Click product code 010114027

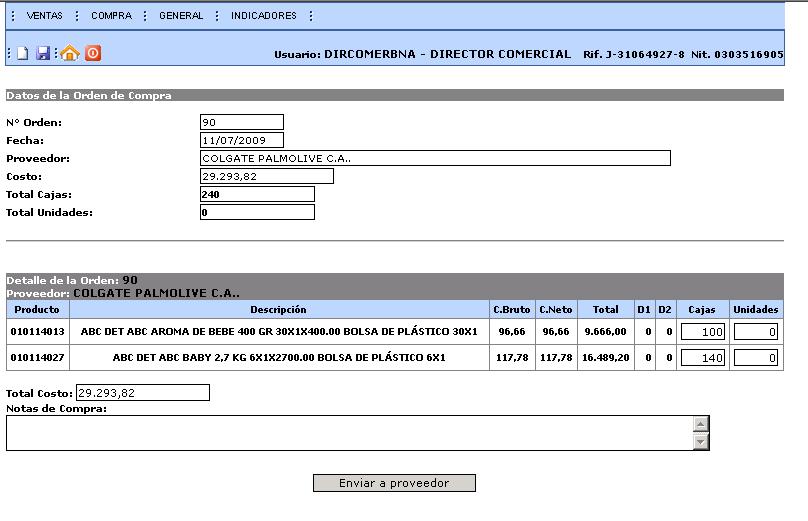38,357
